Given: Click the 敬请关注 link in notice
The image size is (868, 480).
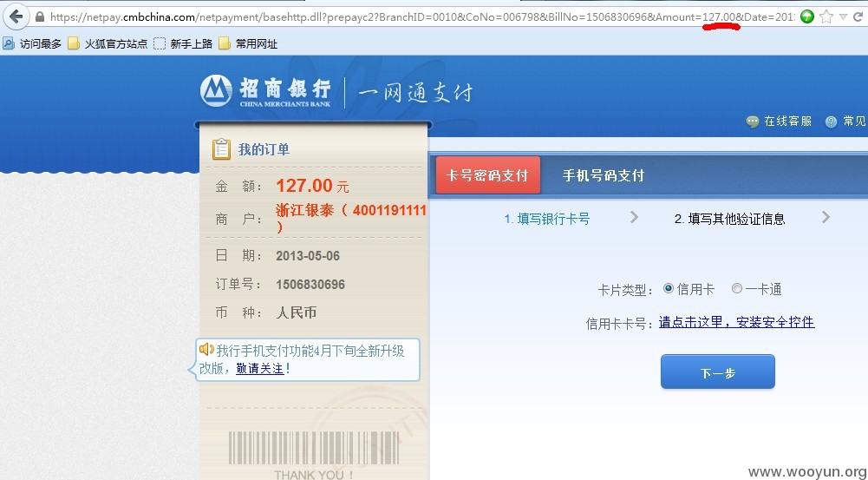Looking at the screenshot, I should pyautogui.click(x=259, y=369).
